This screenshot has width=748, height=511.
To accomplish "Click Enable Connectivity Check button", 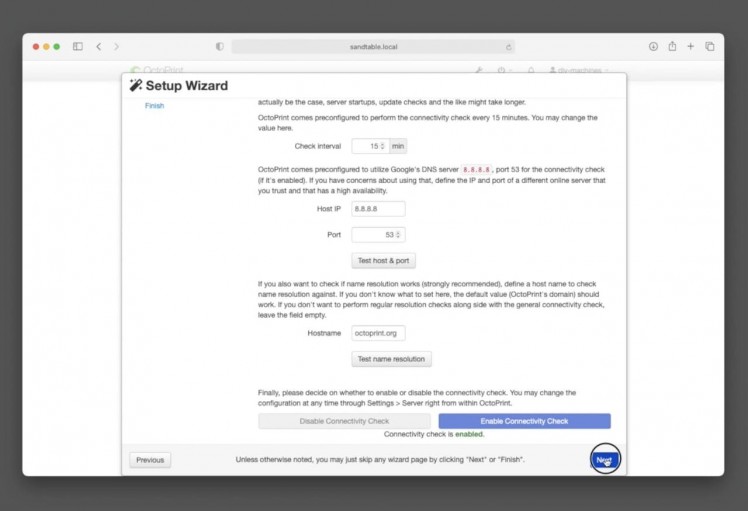I will (524, 421).
